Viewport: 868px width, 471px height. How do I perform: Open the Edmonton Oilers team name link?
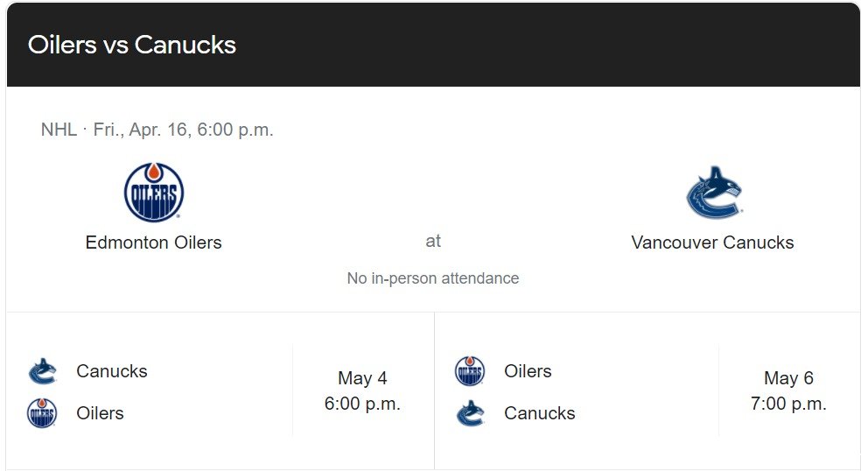click(x=153, y=243)
